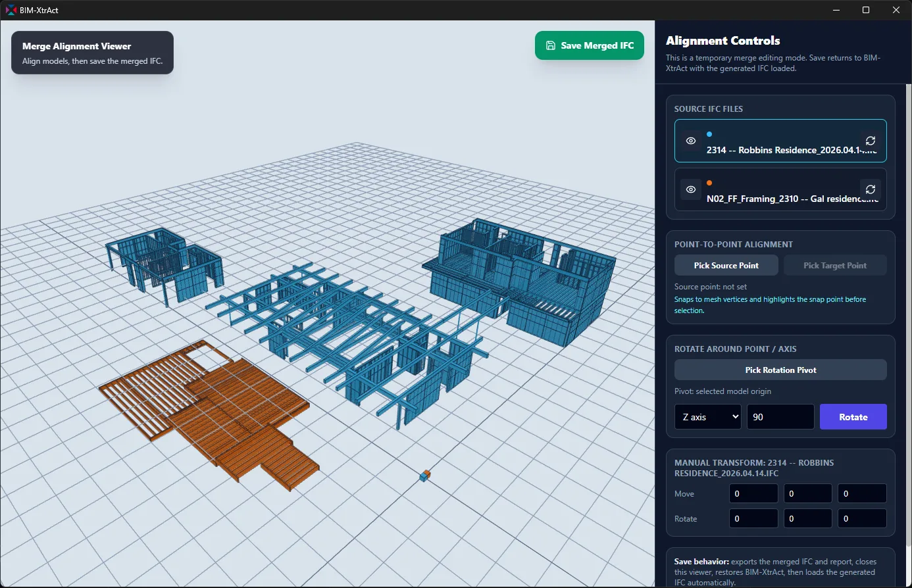This screenshot has width=912, height=588.
Task: Focus the third Move value field
Action: coord(862,494)
